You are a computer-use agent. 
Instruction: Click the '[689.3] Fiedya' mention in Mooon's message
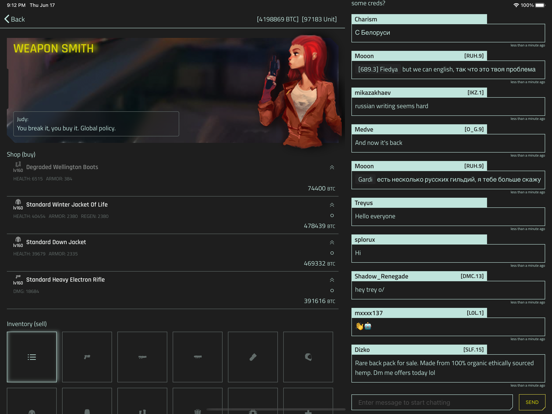[378, 69]
